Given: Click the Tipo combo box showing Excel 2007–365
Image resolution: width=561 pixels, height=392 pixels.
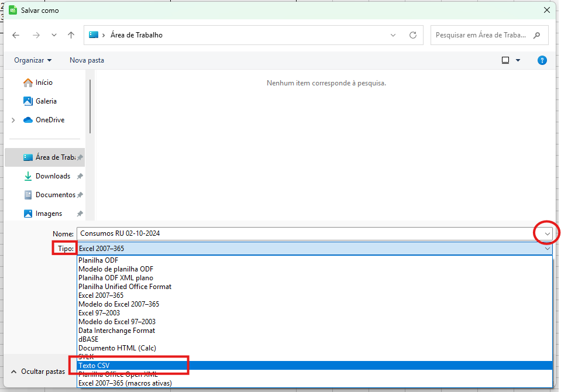Looking at the screenshot, I should pos(315,249).
